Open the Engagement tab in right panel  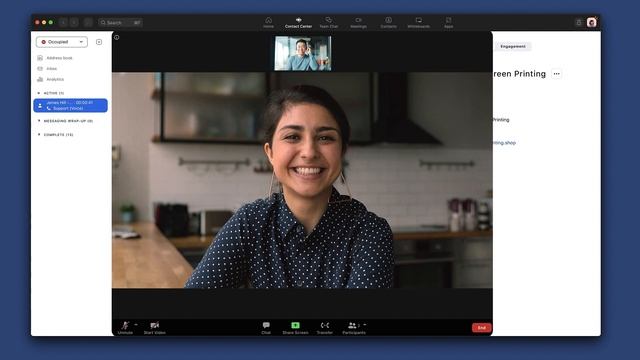(x=513, y=47)
